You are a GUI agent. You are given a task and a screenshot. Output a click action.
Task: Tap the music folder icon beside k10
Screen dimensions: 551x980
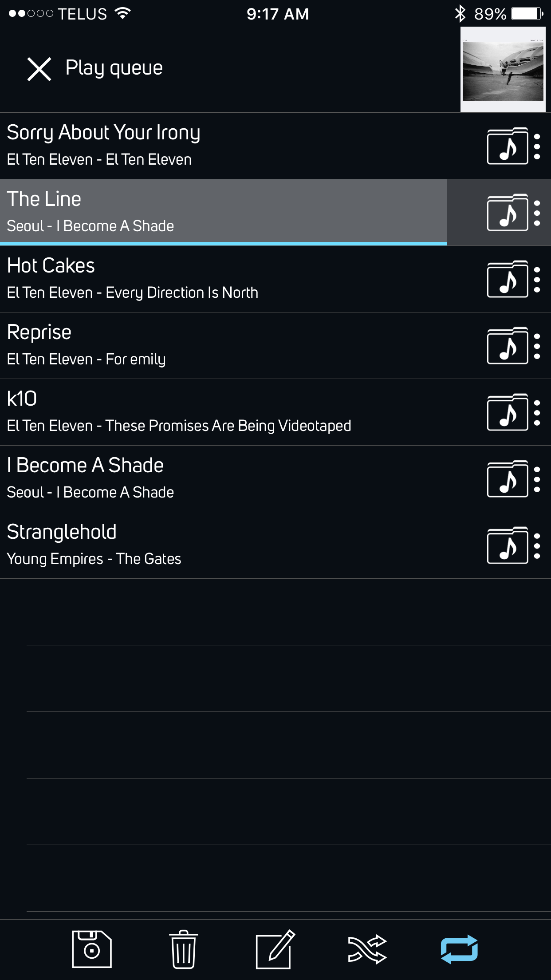click(x=508, y=412)
